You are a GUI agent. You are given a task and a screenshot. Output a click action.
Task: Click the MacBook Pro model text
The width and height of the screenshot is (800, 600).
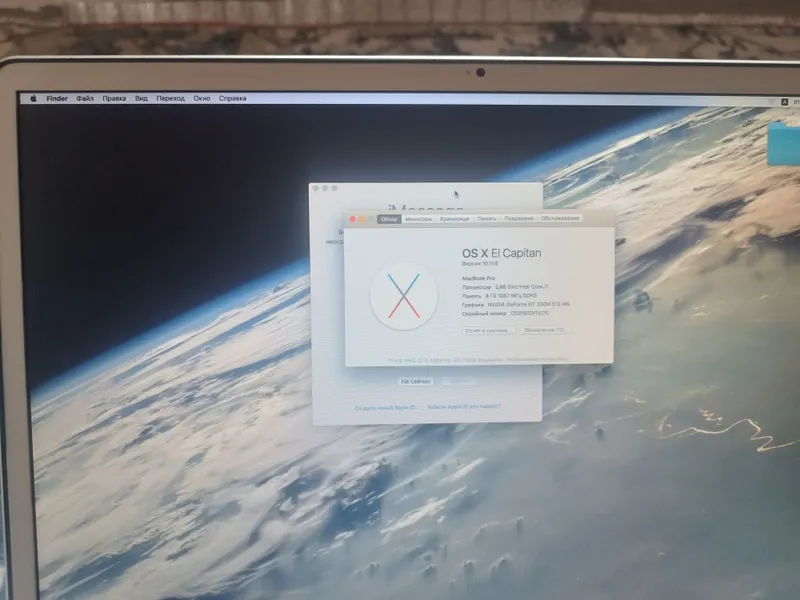coord(479,279)
